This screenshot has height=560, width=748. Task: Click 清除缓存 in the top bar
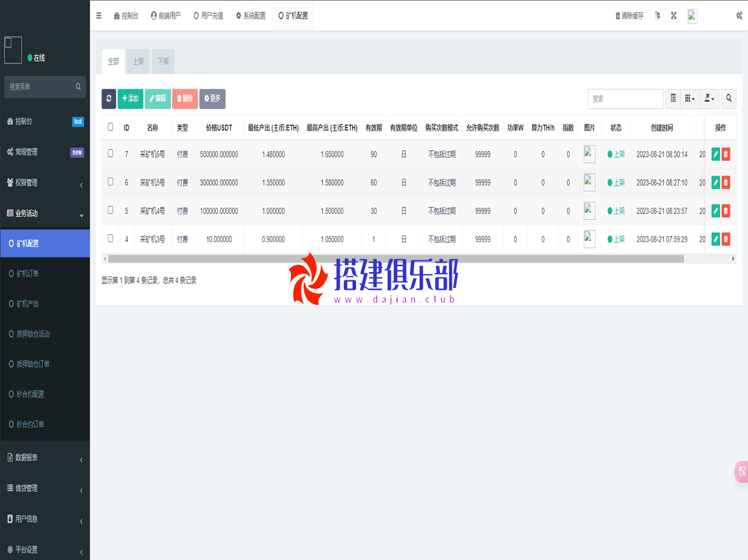point(629,16)
